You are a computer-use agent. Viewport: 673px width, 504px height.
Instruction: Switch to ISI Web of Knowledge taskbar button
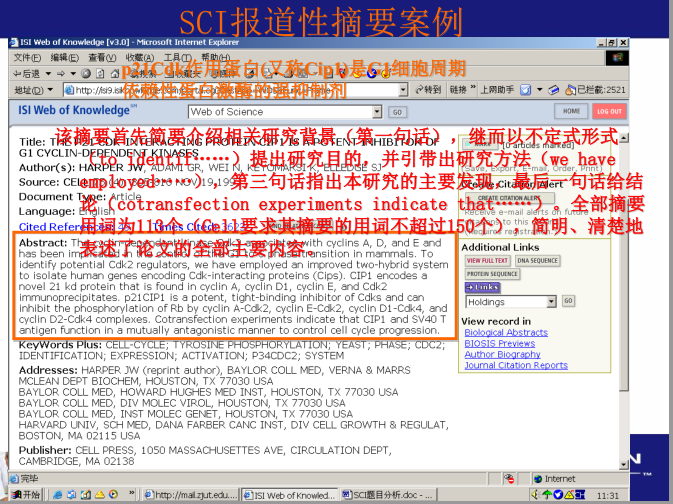[x=290, y=495]
